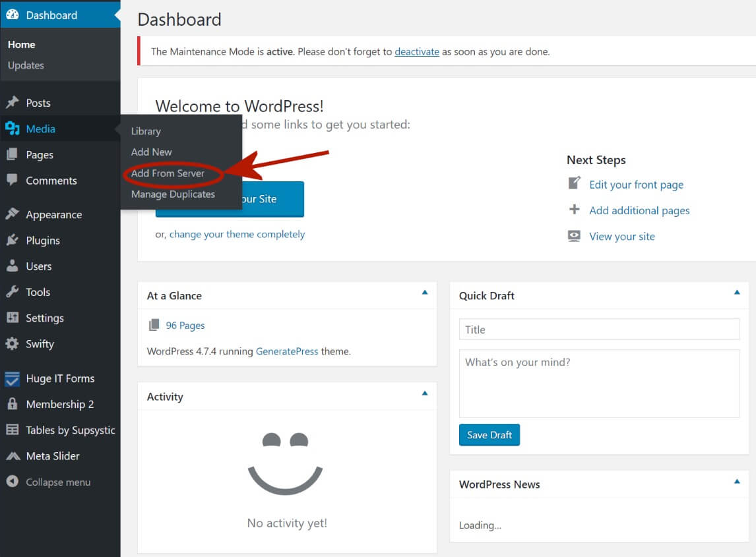
Task: Click the Settings sliders icon
Action: (13, 318)
